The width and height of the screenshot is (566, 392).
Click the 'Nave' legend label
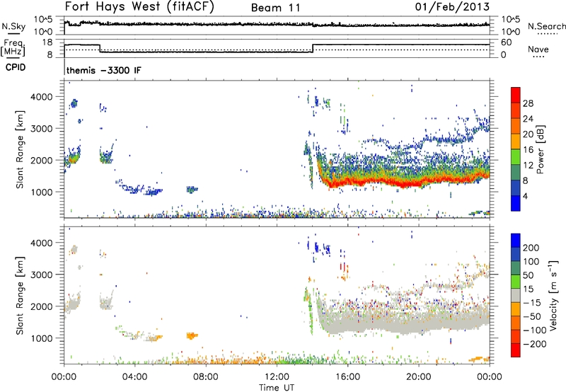coord(538,49)
